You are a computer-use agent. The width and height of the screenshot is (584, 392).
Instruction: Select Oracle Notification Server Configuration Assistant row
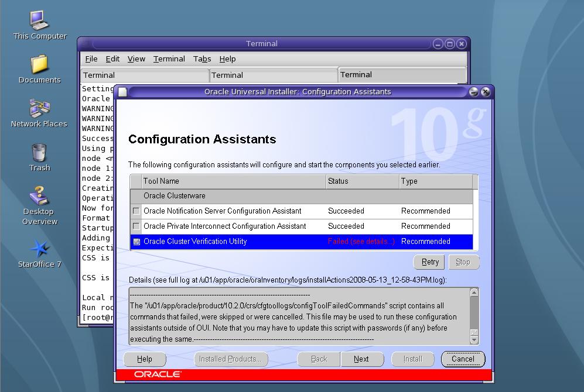point(302,211)
